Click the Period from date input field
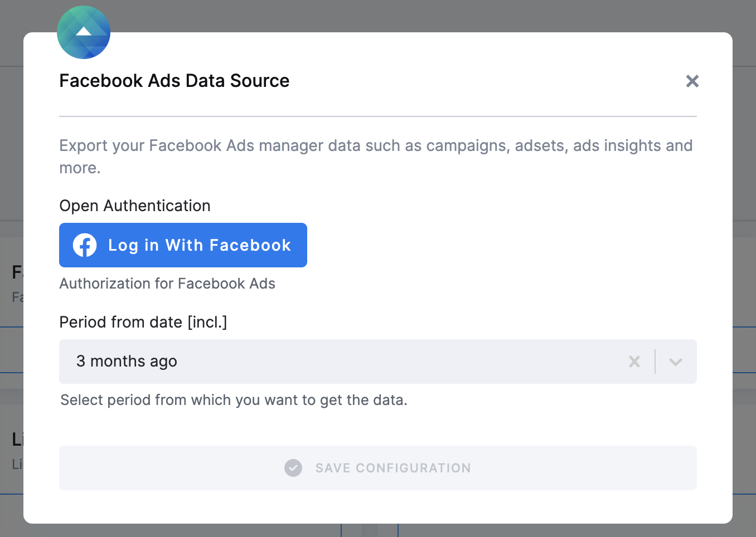This screenshot has width=756, height=537. [335, 362]
